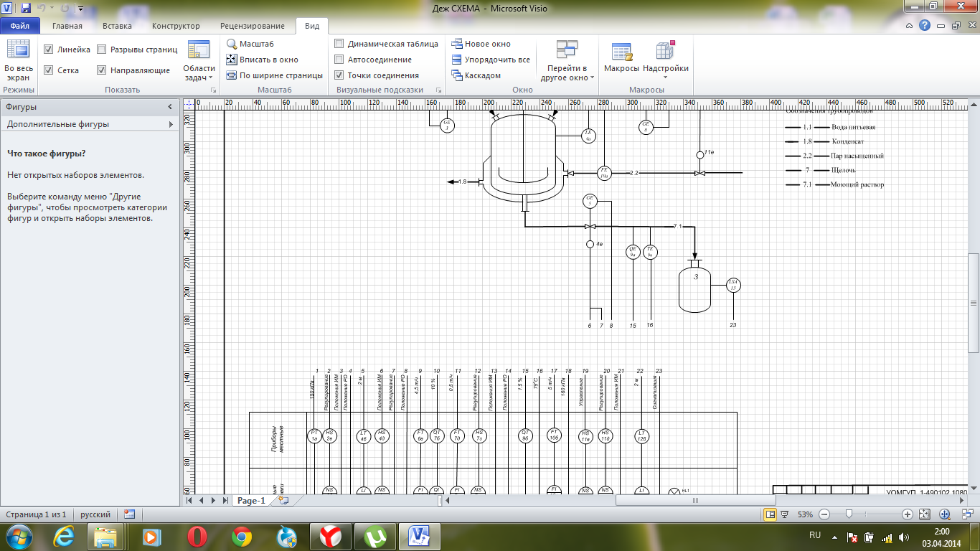Screen dimensions: 980x551
Task: Go to last page navigation arrow
Action: (225, 500)
